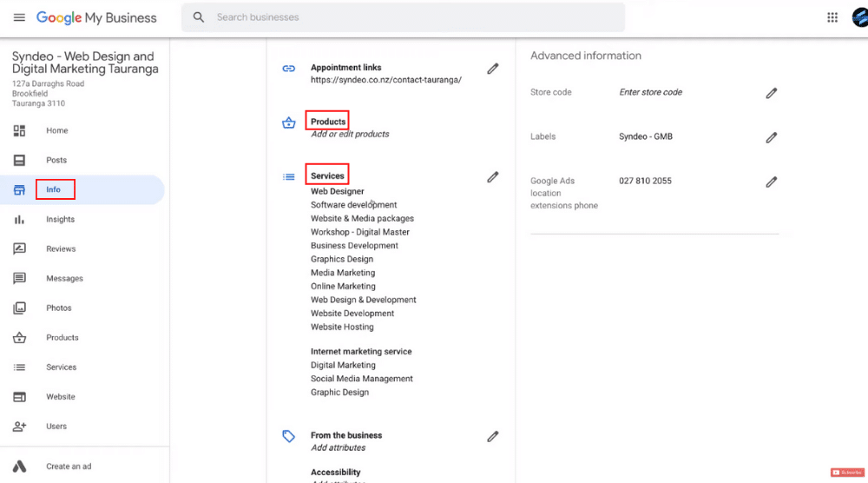Click the Products basket icon in sidebar

point(19,337)
